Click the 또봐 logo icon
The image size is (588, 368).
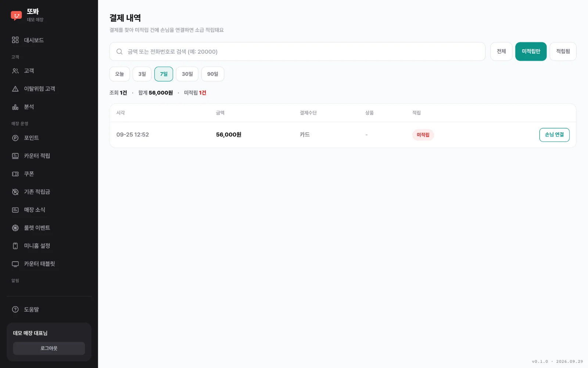click(16, 15)
